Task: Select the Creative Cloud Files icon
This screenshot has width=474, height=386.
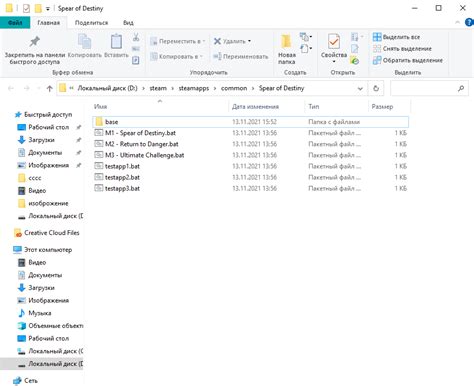Action: tap(18, 233)
